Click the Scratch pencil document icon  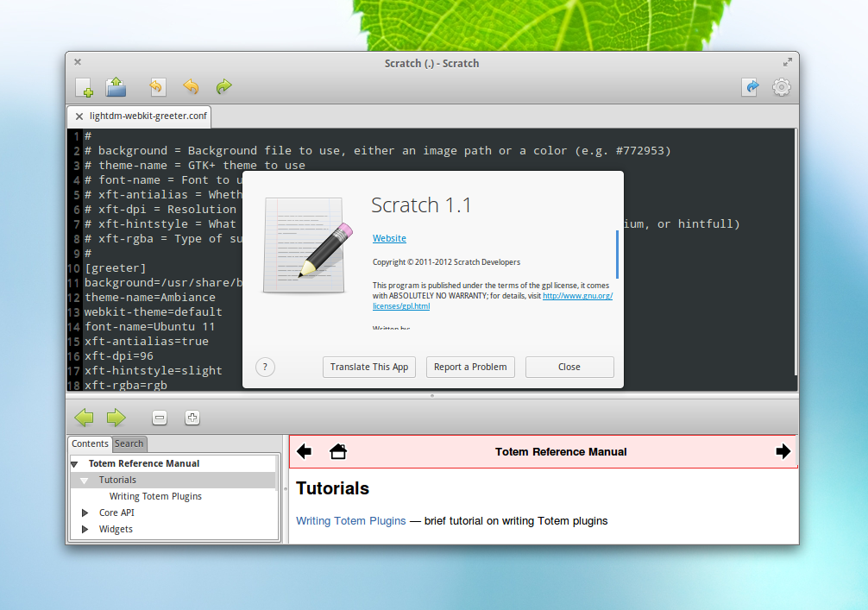[x=308, y=245]
